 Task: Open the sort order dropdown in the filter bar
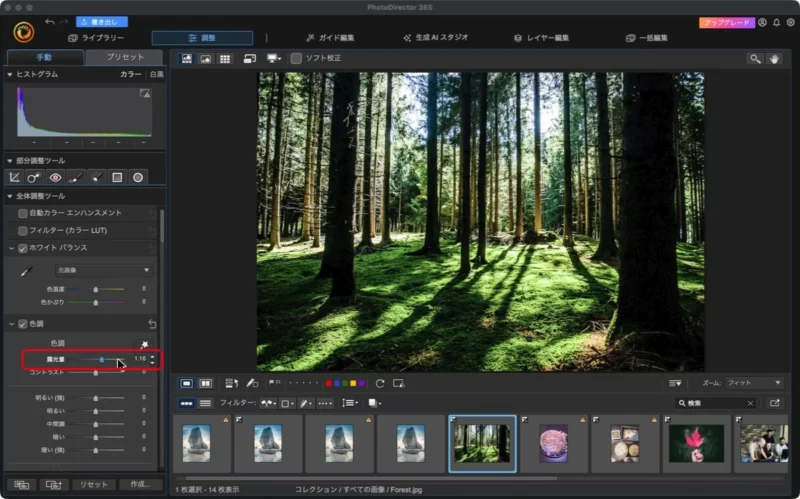(x=349, y=403)
